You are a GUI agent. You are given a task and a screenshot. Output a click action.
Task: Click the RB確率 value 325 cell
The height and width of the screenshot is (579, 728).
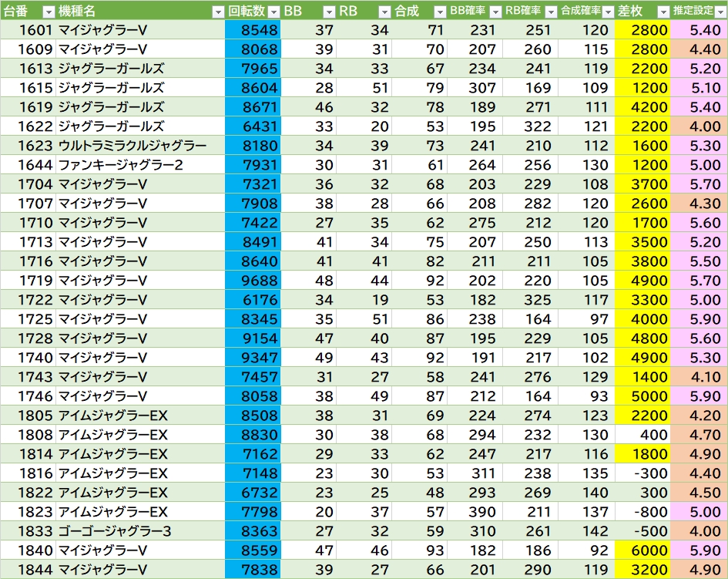(530, 300)
